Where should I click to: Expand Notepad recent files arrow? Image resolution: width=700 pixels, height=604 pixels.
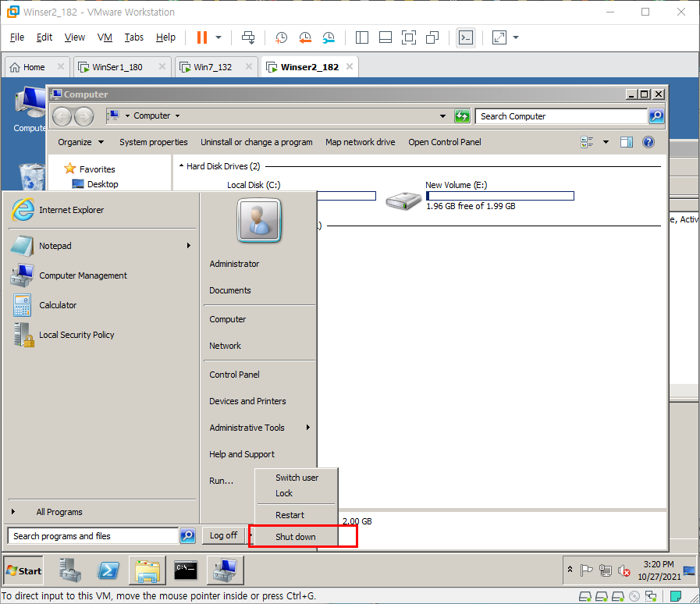point(188,246)
